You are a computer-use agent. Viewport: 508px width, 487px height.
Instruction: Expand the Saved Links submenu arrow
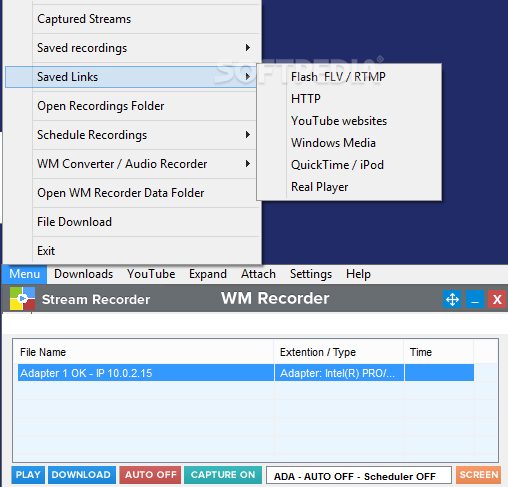pos(248,77)
